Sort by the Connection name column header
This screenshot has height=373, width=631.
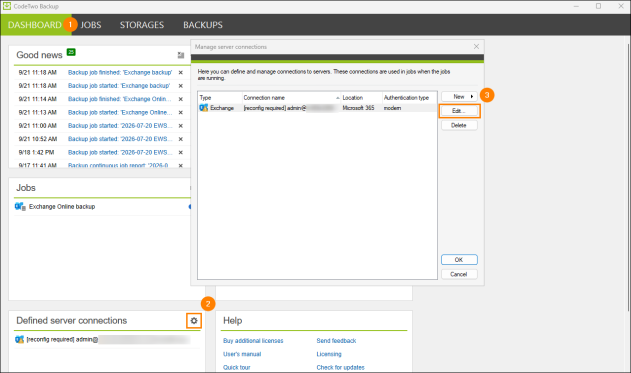291,98
